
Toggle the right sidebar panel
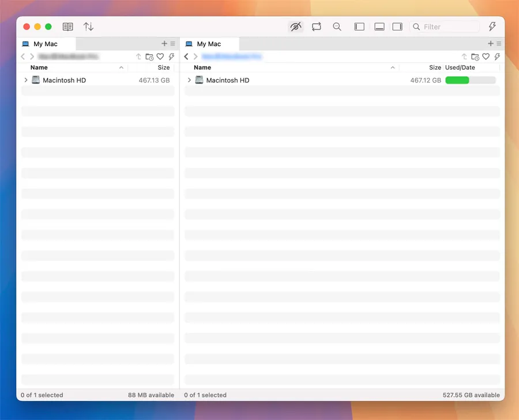[x=397, y=27]
